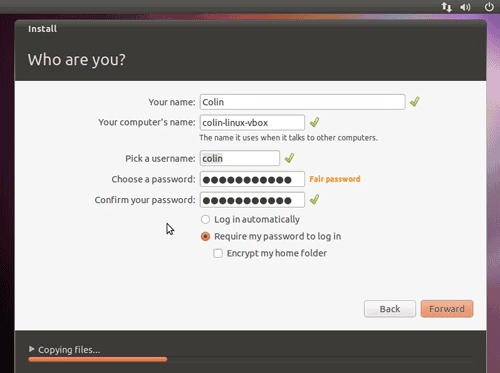500x373 pixels.
Task: Click the checkmark beside Confirm your password
Action: tap(314, 199)
